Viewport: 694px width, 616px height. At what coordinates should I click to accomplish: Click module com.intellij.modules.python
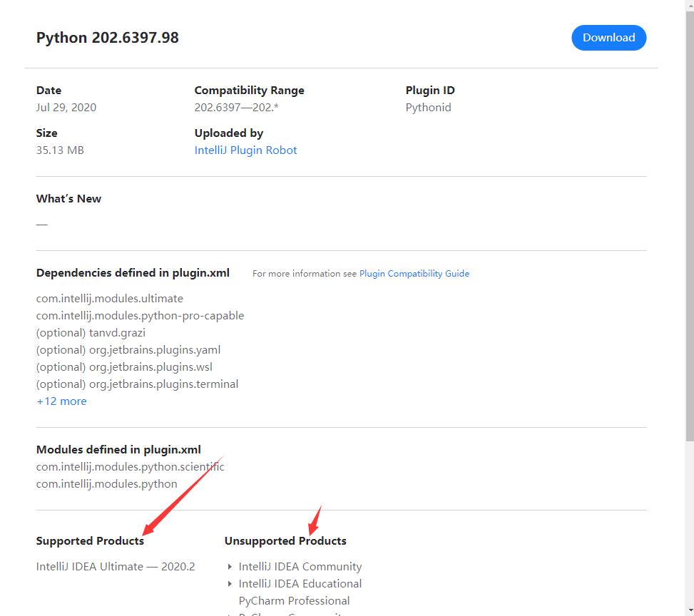(107, 484)
